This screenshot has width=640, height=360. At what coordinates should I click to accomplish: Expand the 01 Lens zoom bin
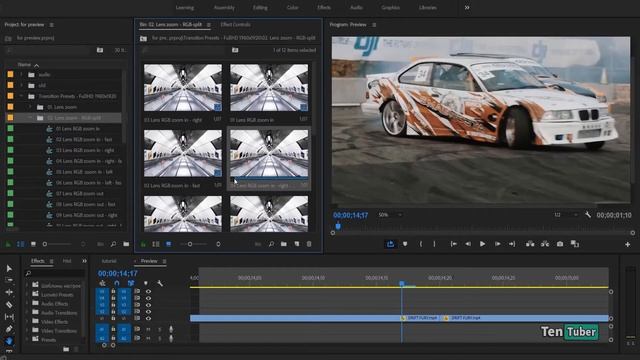tap(30, 107)
